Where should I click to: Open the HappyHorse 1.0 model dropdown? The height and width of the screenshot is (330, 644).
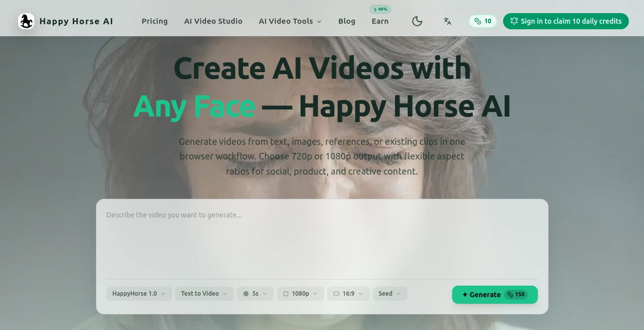(x=139, y=294)
